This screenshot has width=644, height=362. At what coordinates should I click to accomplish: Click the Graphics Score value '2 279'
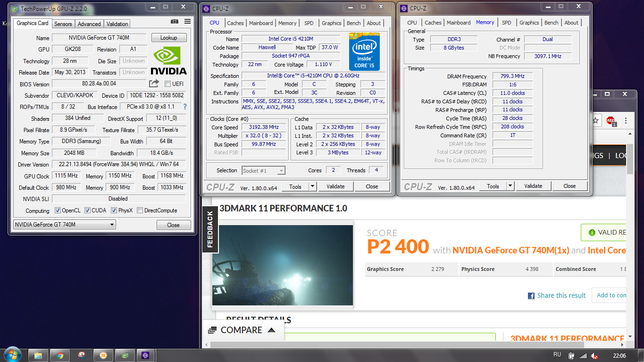(437, 269)
